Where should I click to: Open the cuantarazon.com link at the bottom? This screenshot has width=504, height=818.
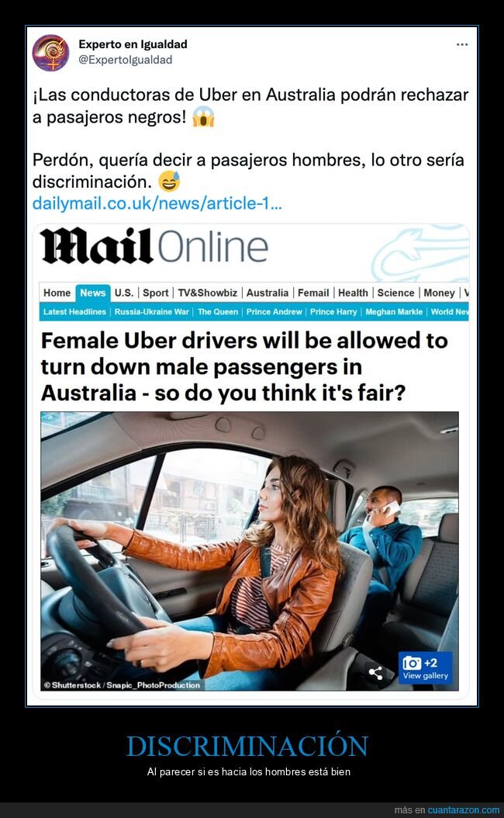[x=464, y=809]
